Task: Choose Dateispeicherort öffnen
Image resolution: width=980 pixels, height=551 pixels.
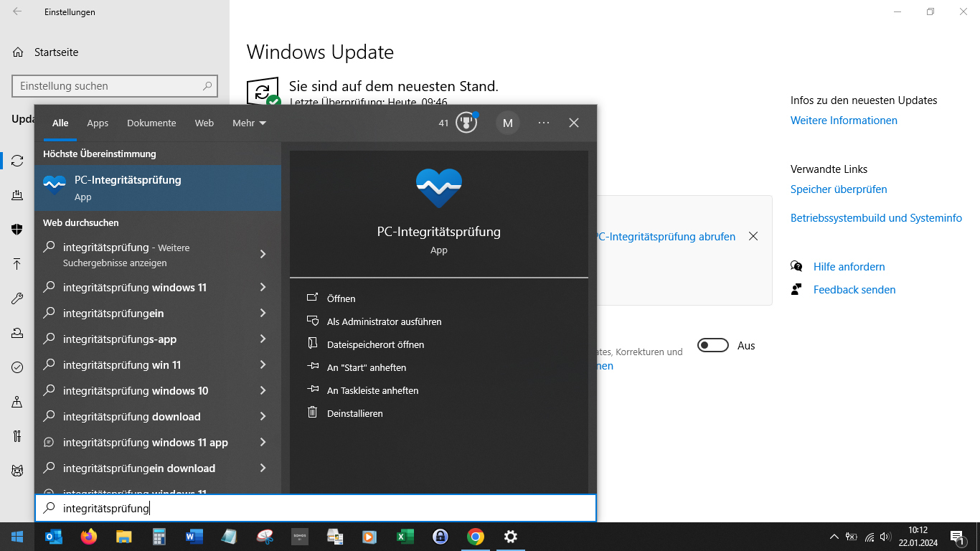Action: pos(375,344)
